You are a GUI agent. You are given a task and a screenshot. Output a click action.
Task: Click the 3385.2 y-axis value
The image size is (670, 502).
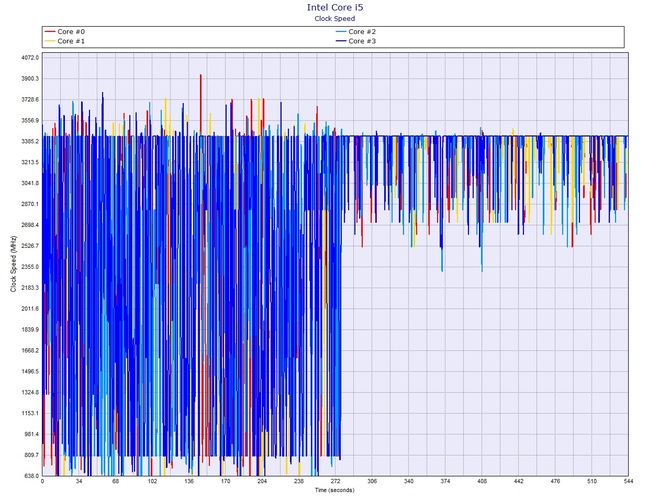coord(30,141)
